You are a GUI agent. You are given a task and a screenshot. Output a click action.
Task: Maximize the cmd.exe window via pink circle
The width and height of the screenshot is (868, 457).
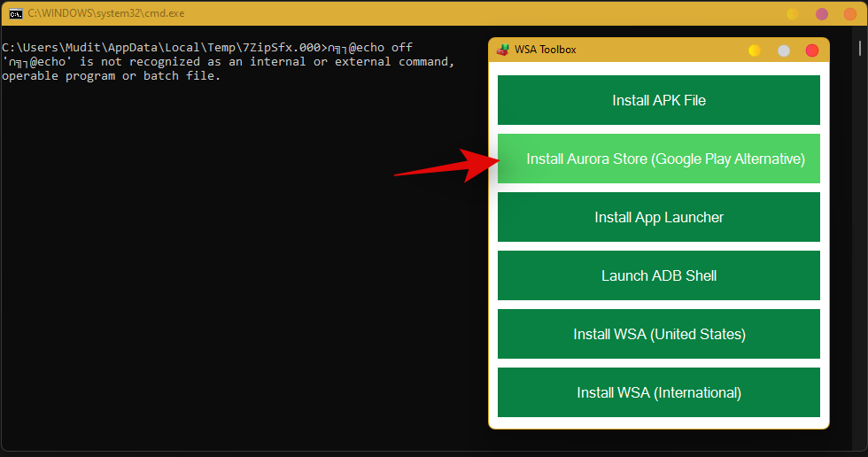pos(822,14)
